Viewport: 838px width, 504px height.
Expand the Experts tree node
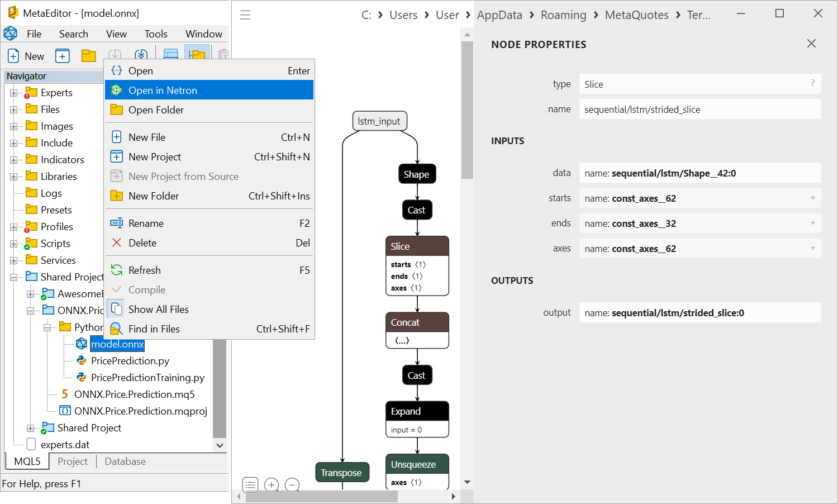[x=13, y=92]
